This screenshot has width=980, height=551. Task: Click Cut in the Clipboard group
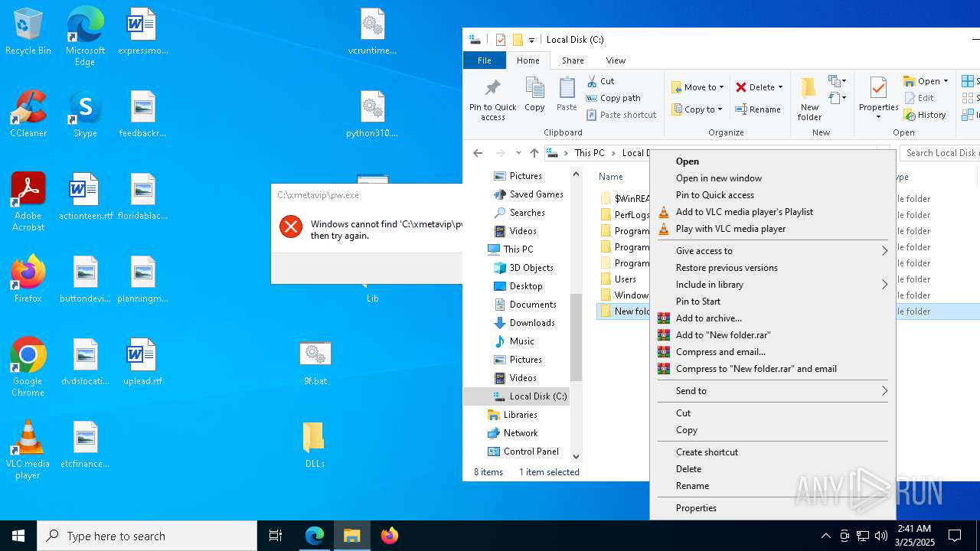tap(600, 81)
